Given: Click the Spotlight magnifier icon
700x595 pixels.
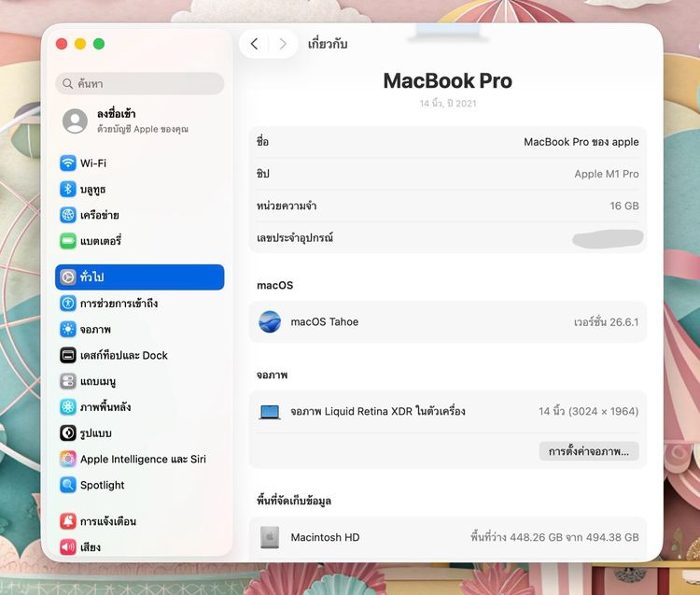Looking at the screenshot, I should (x=68, y=485).
